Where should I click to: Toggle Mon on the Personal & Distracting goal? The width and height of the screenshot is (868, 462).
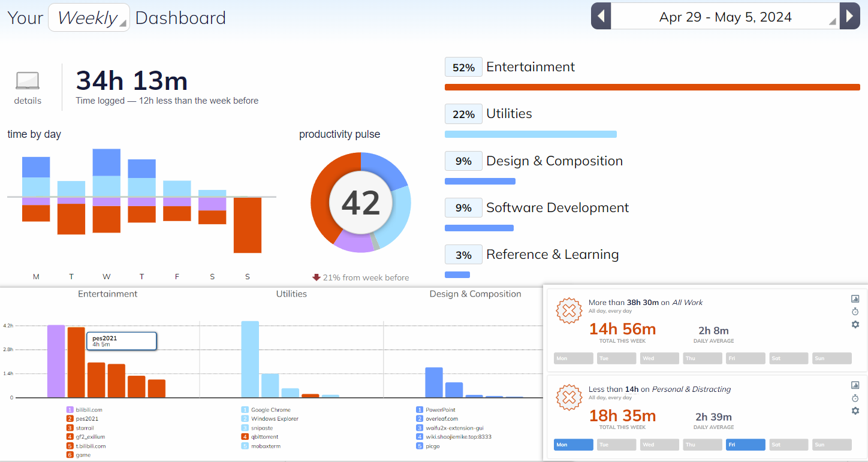point(574,445)
